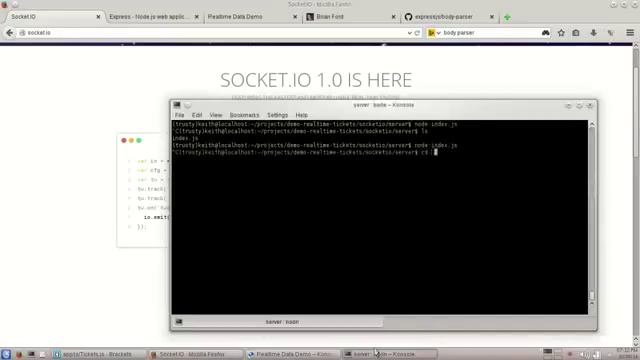Click the binoculars search icon
640x360 pixels.
(x=545, y=33)
